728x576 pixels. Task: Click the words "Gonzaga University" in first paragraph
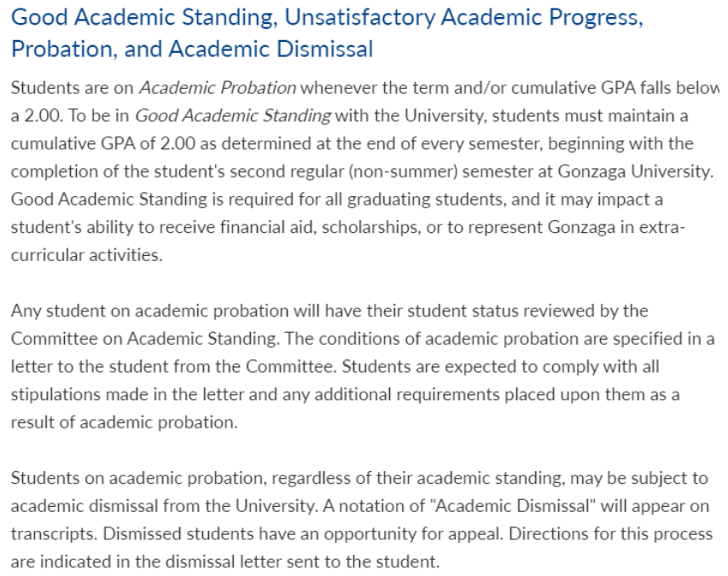[634, 171]
